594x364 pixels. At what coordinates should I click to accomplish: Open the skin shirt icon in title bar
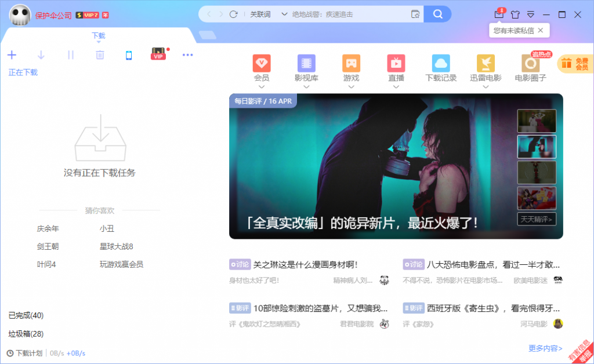click(x=515, y=14)
